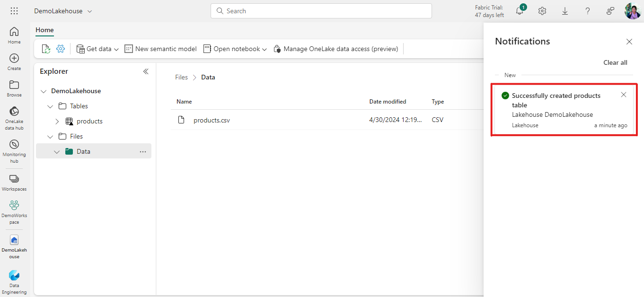Click the Data breadcrumb
This screenshot has width=644, height=297.
click(208, 77)
